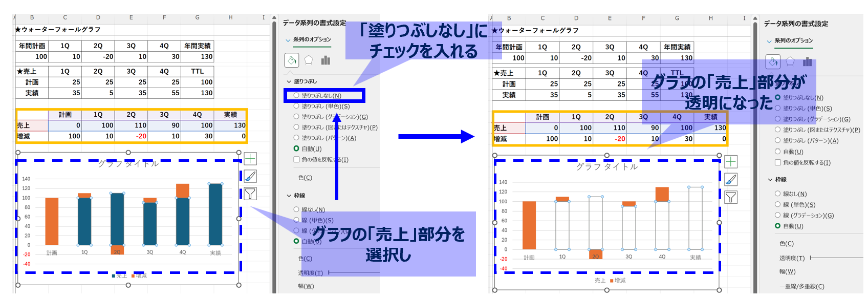This screenshot has height=297, width=868.
Task: Open 系列のオプション dropdown in left pane
Action: point(309,39)
